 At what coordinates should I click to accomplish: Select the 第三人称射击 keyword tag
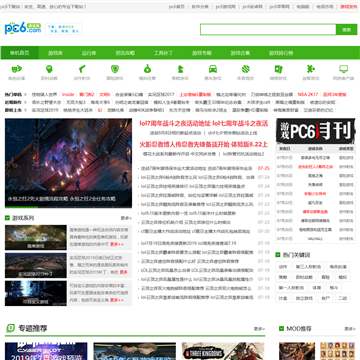pyautogui.click(x=308, y=267)
